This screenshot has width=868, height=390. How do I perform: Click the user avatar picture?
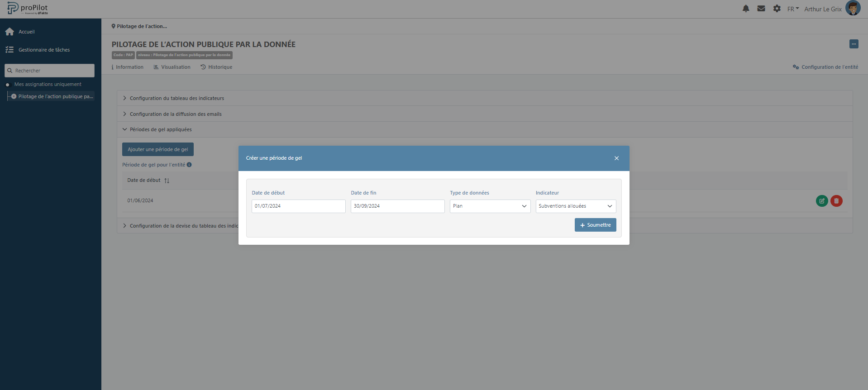pos(853,9)
